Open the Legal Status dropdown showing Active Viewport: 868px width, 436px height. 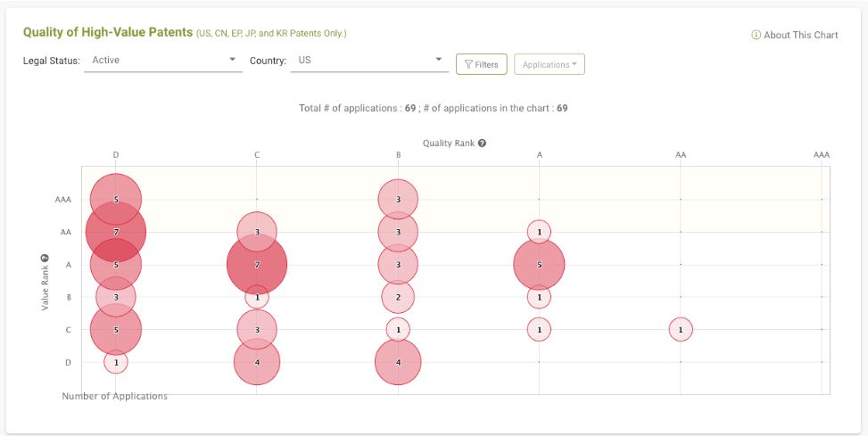163,61
